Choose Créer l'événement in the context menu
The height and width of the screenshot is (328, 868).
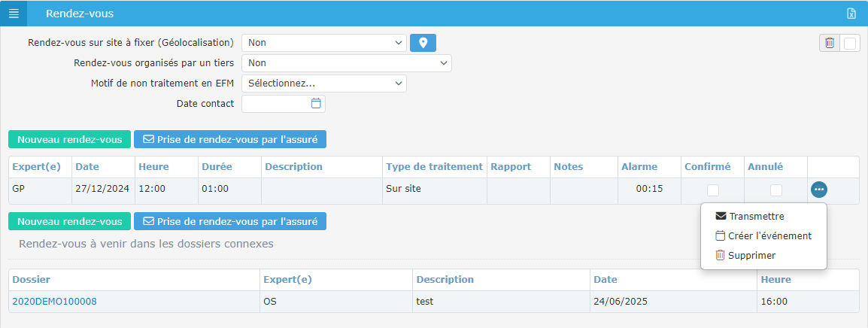[769, 235]
